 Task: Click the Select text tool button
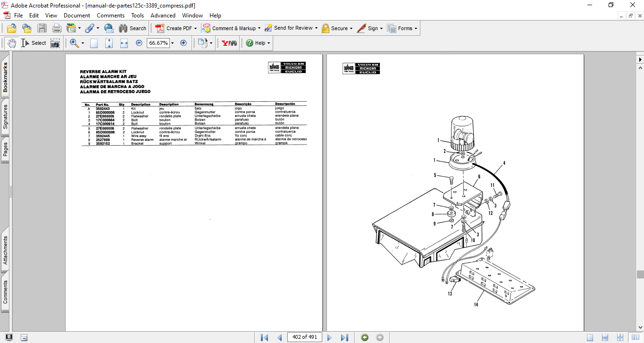point(34,43)
